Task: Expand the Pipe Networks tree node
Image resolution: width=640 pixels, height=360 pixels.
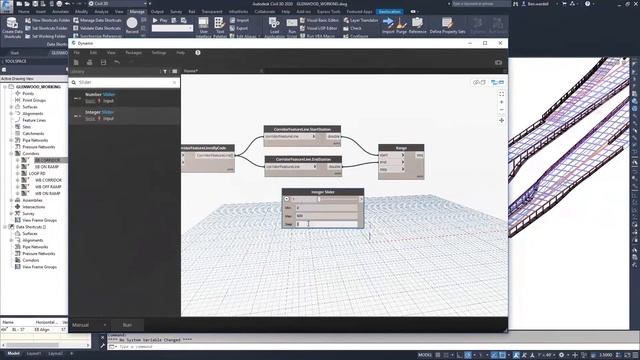Action: click(x=11, y=140)
